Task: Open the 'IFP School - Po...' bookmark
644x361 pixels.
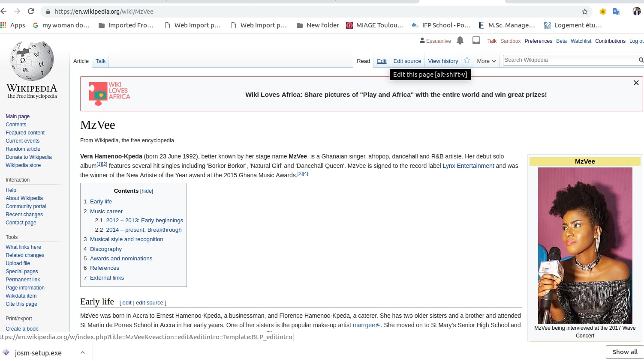Action: coord(441,25)
